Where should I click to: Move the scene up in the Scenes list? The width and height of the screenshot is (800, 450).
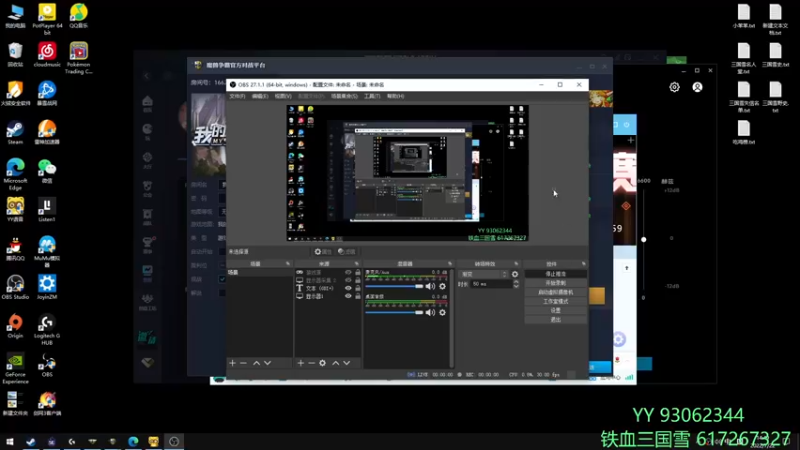click(257, 363)
